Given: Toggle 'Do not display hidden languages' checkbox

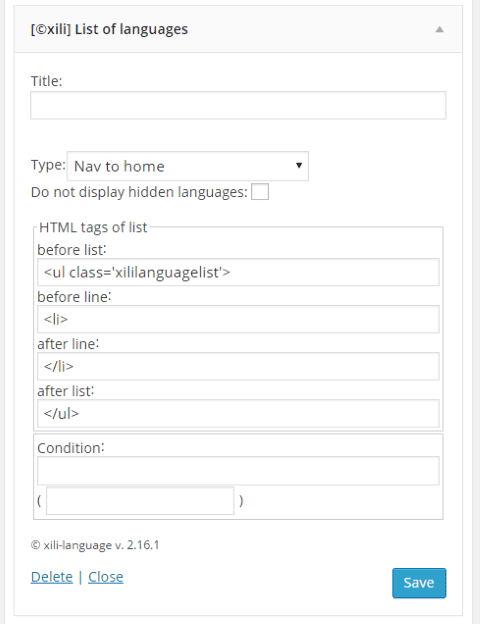Looking at the screenshot, I should pos(260,192).
